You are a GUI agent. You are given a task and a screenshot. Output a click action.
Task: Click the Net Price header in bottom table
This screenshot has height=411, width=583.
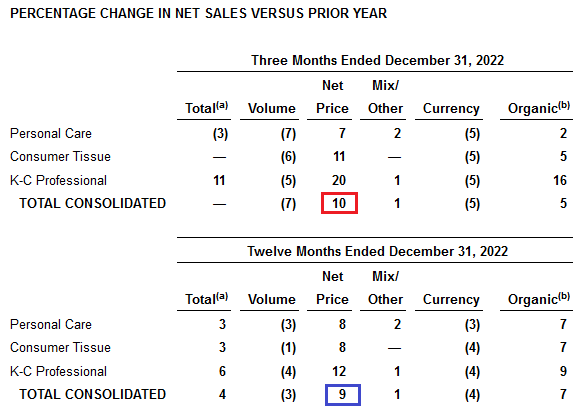332,288
